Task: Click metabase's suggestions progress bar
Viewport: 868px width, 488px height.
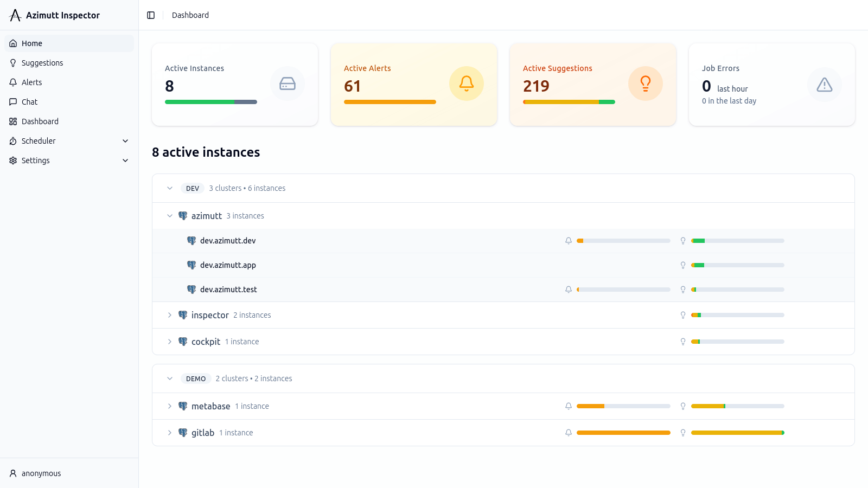Action: pos(737,406)
